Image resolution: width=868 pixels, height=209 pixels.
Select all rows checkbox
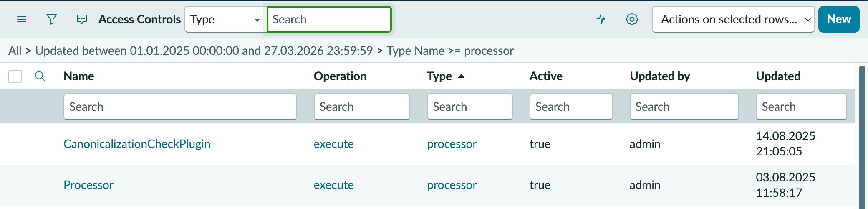click(x=15, y=76)
